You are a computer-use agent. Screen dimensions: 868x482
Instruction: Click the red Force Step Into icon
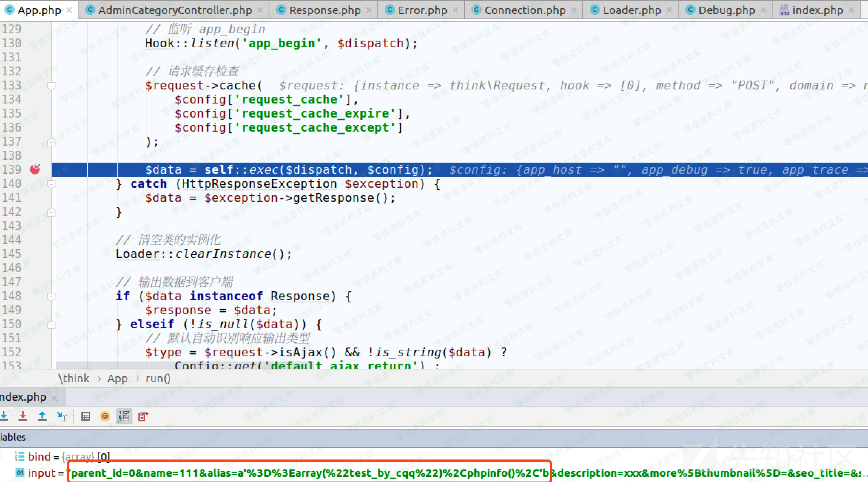pyautogui.click(x=23, y=416)
